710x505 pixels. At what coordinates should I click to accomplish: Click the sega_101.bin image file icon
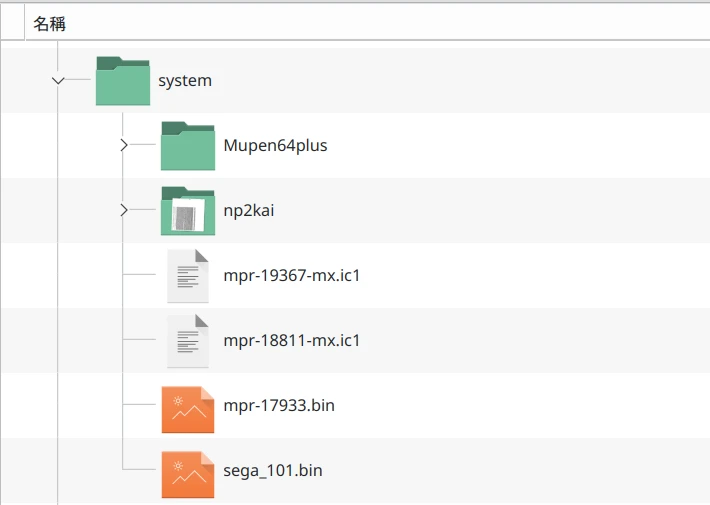(x=188, y=471)
